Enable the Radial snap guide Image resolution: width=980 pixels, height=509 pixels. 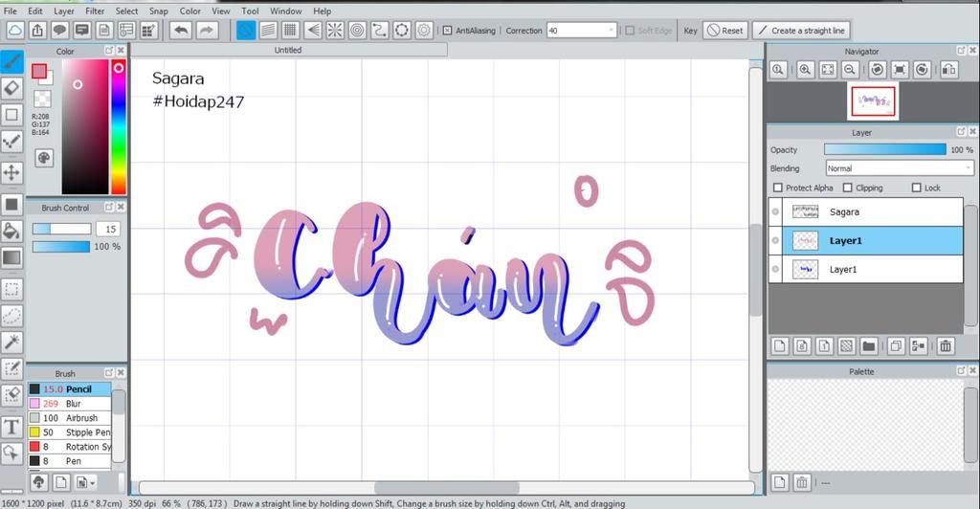pyautogui.click(x=335, y=30)
